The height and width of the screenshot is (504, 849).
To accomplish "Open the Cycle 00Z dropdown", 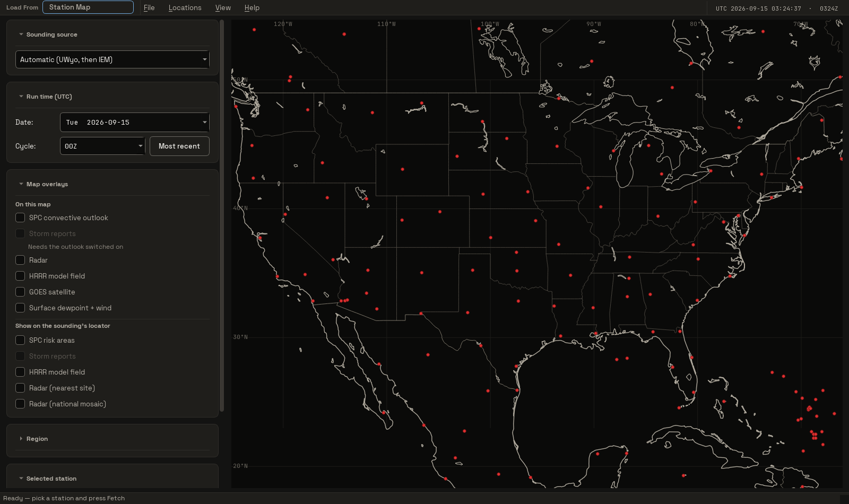I will pos(102,146).
